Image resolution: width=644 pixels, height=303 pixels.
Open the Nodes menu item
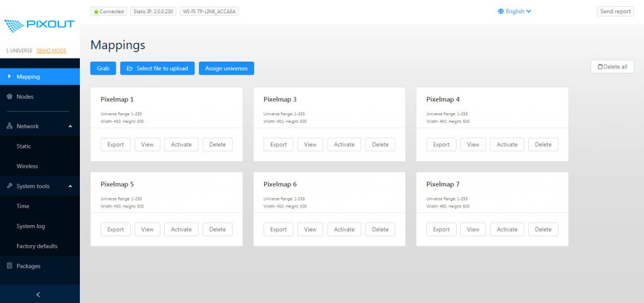click(x=40, y=96)
